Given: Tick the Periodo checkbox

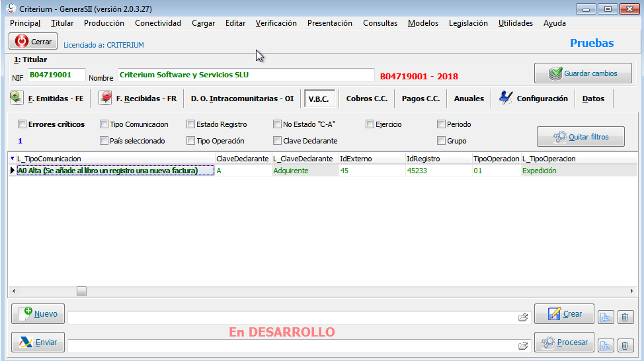Looking at the screenshot, I should tap(441, 124).
